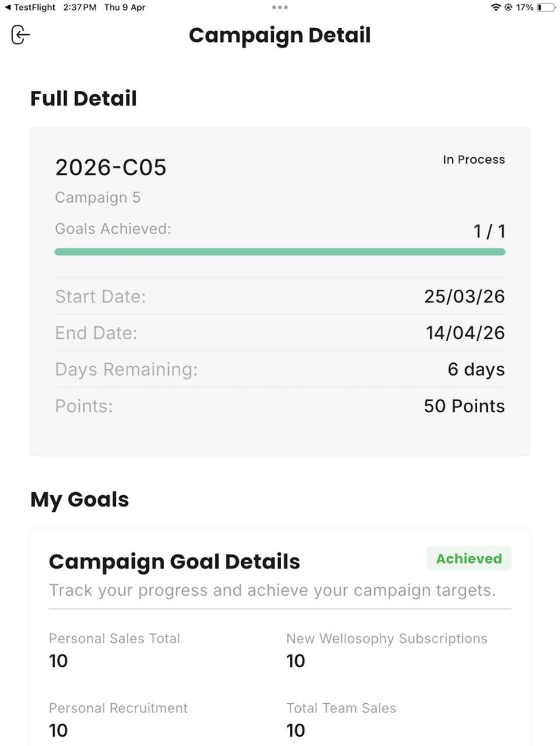Tap the Days Remaining row
Image resolution: width=560 pixels, height=746 pixels.
[280, 369]
